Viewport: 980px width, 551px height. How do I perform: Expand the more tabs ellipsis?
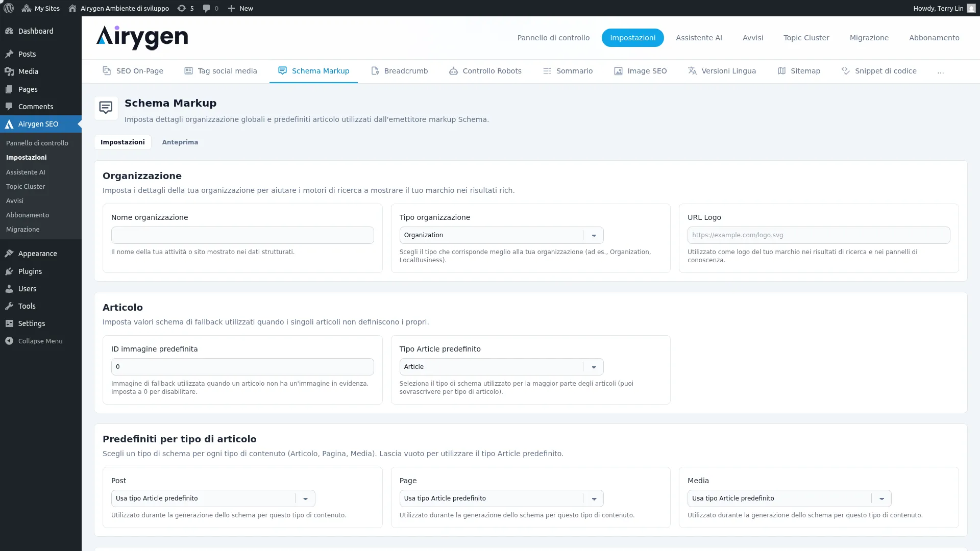pos(940,71)
